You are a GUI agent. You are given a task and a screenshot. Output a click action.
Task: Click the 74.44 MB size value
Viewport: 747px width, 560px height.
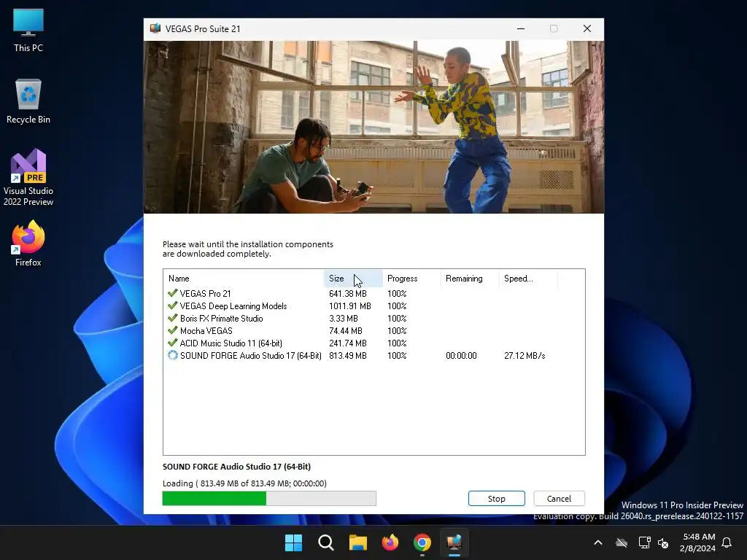click(345, 331)
